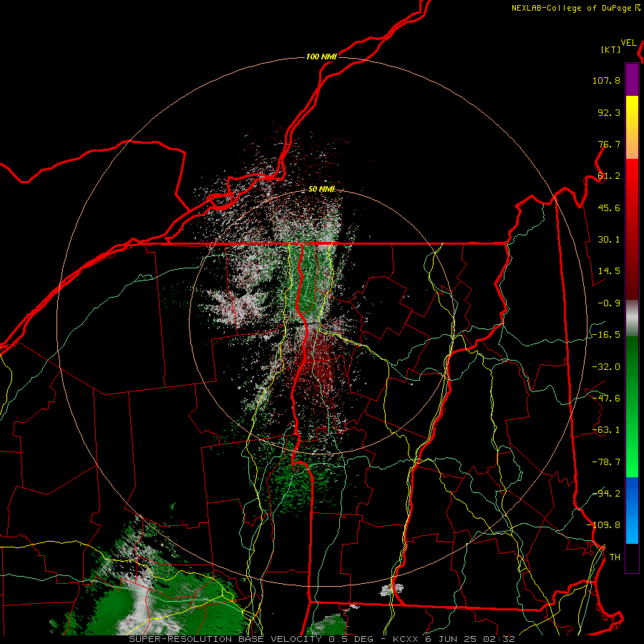Click the -0.9 velocity scale value
644x644 pixels.
pos(609,303)
